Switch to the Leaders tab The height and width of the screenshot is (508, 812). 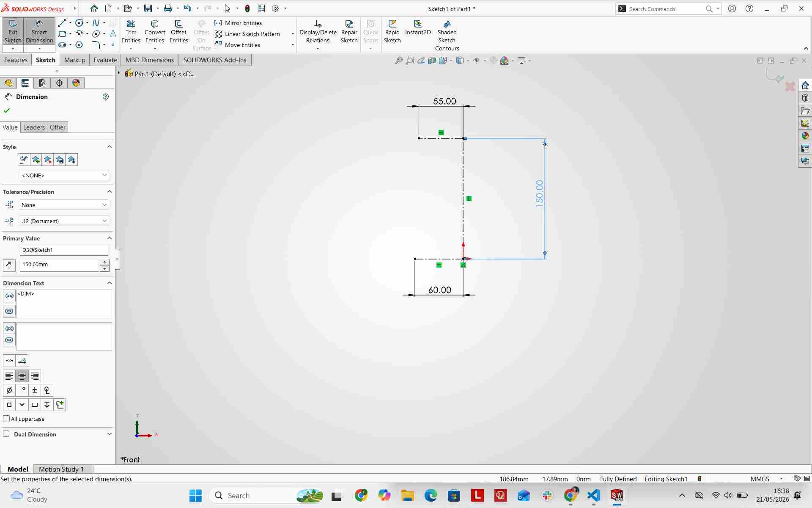34,127
